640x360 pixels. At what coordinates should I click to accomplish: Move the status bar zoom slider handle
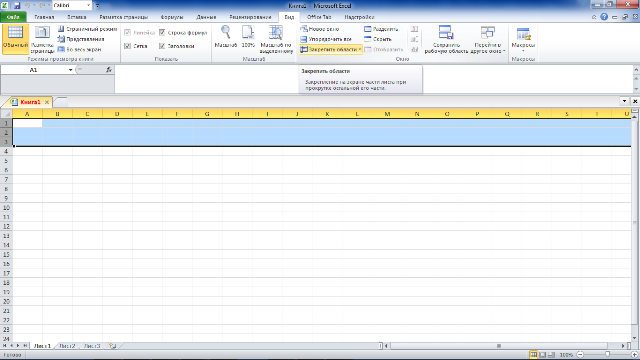point(607,355)
